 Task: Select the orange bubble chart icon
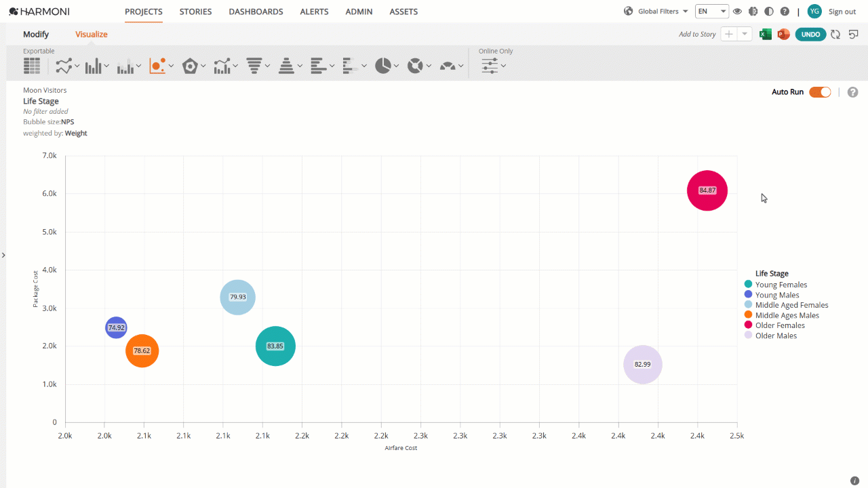click(x=157, y=66)
